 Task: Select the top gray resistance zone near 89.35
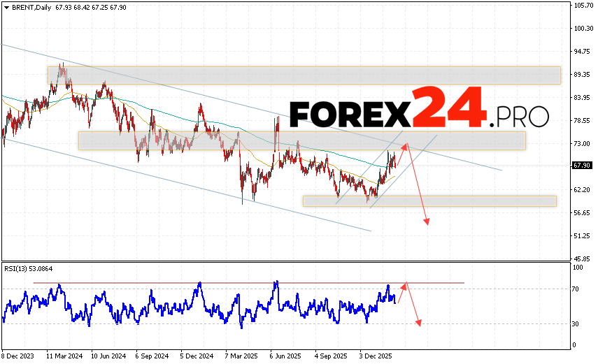point(304,75)
